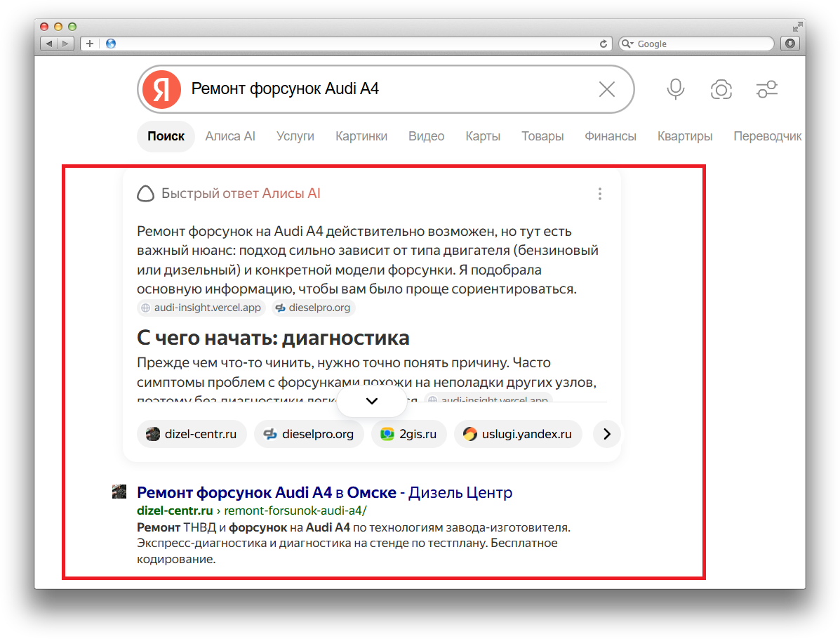Open the uslugi.yandex.ru source chip
This screenshot has width=840, height=639.
click(518, 434)
